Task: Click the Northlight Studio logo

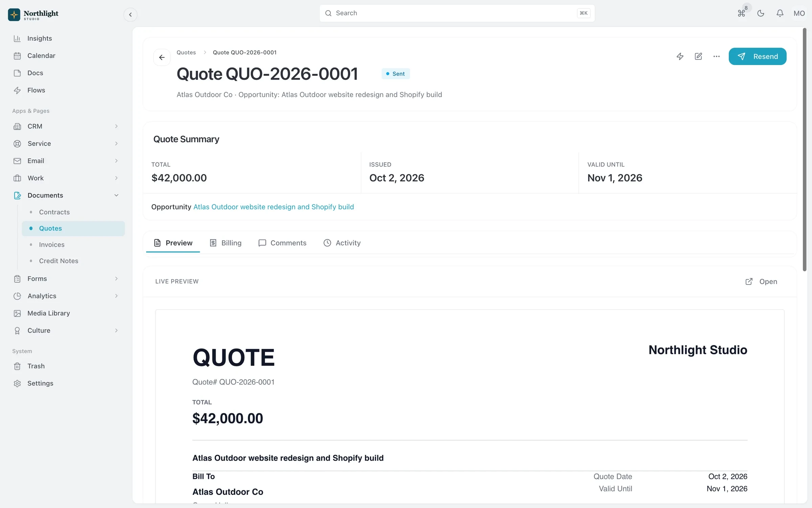Action: point(33,15)
